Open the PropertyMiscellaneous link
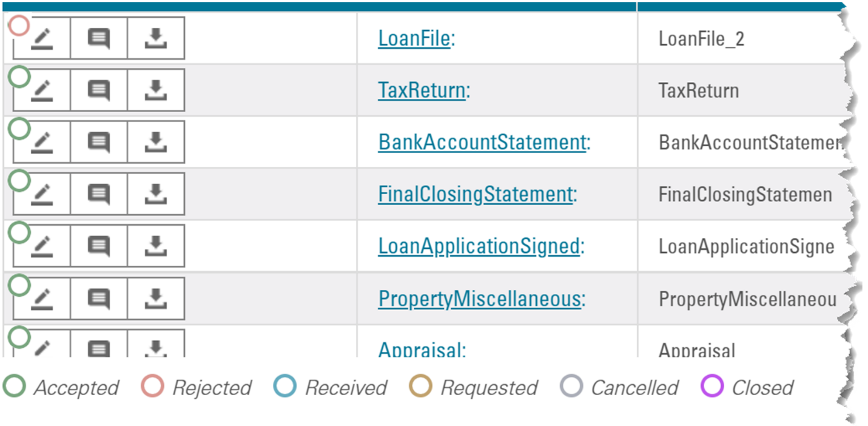This screenshot has height=426, width=868. point(479,299)
